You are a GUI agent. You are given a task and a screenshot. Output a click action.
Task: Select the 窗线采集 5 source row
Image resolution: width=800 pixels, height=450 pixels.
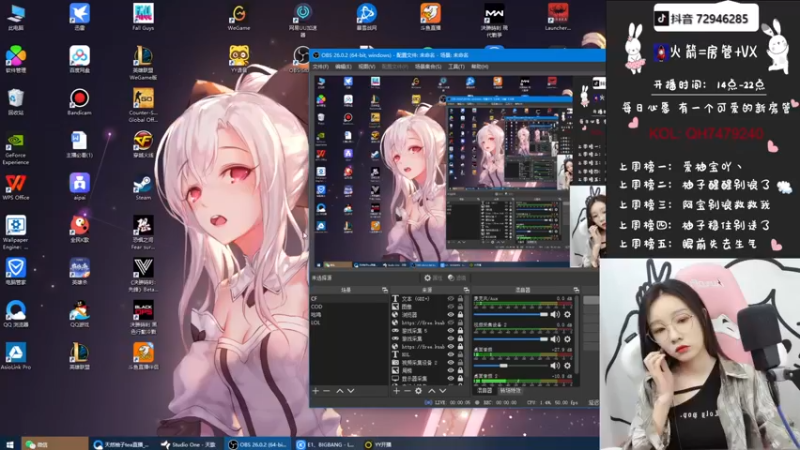(428, 331)
